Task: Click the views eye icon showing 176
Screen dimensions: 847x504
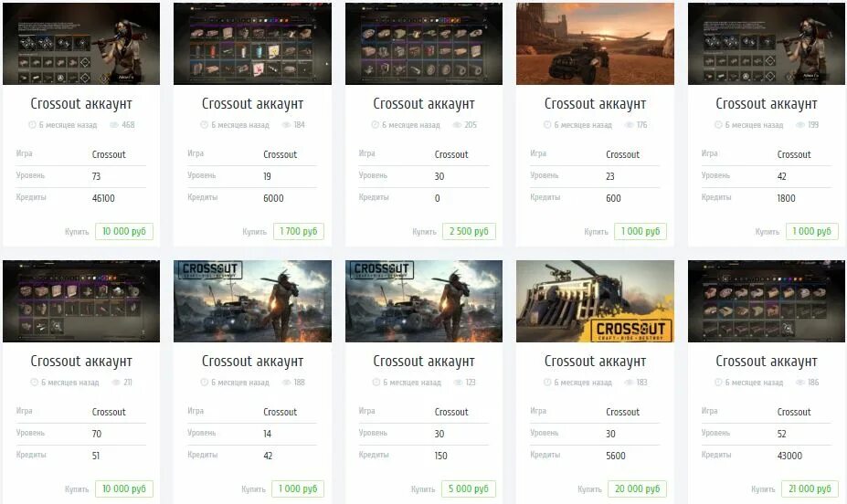Action: pos(629,125)
